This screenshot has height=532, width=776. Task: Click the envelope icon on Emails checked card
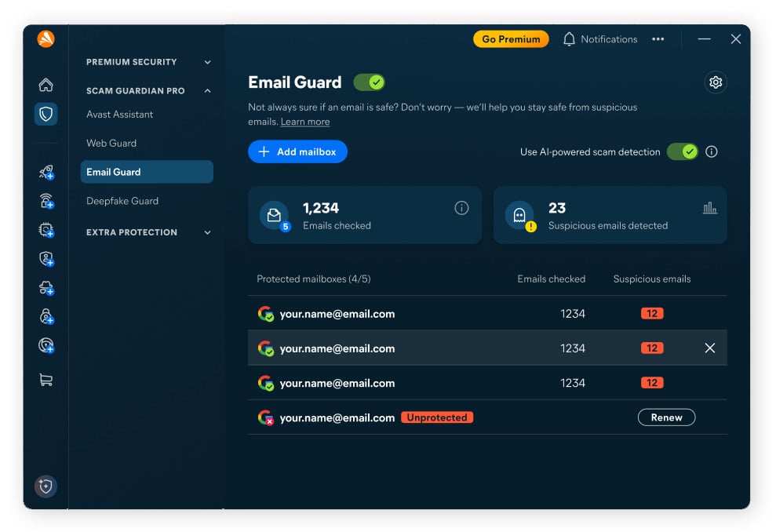274,215
